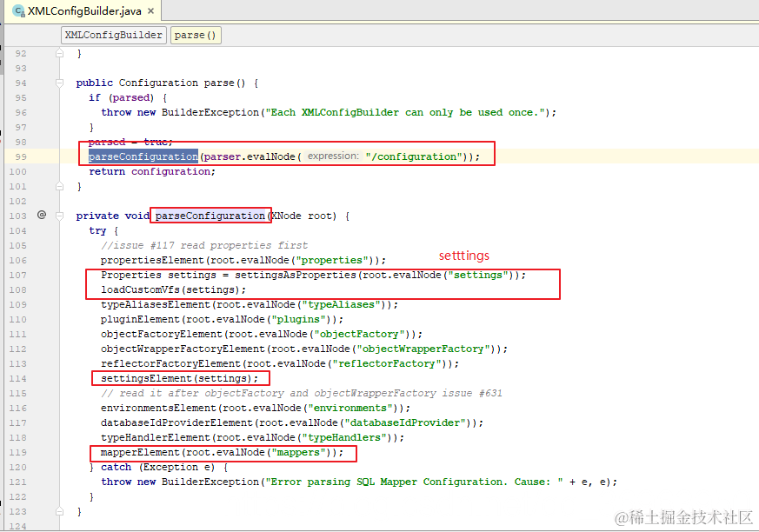Image resolution: width=759 pixels, height=532 pixels.
Task: Click the Configuration return type on line 94
Action: 158,83
